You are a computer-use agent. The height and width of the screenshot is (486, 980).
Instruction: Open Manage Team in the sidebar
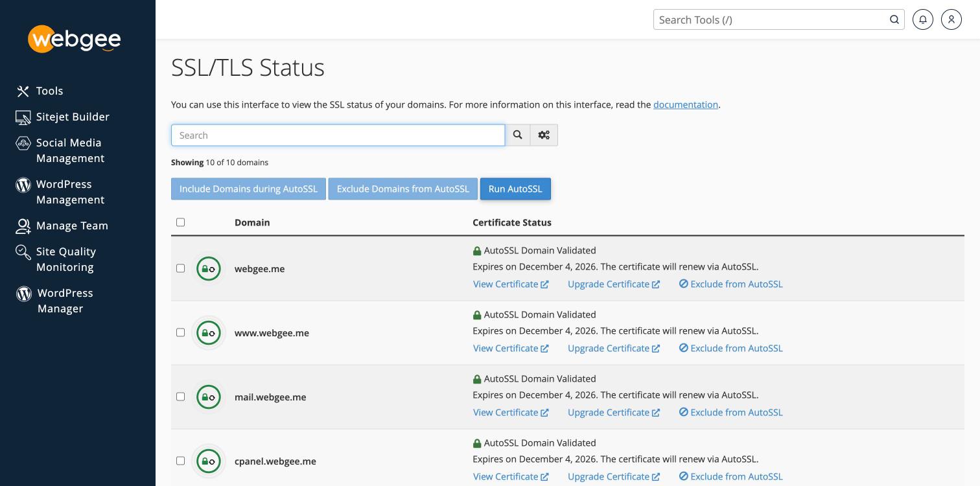tap(72, 226)
